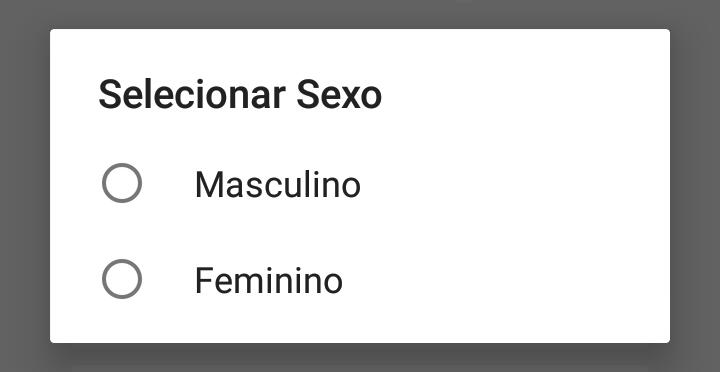The height and width of the screenshot is (372, 720).
Task: Choose Feminino as the sexo option
Action: [x=360, y=279]
